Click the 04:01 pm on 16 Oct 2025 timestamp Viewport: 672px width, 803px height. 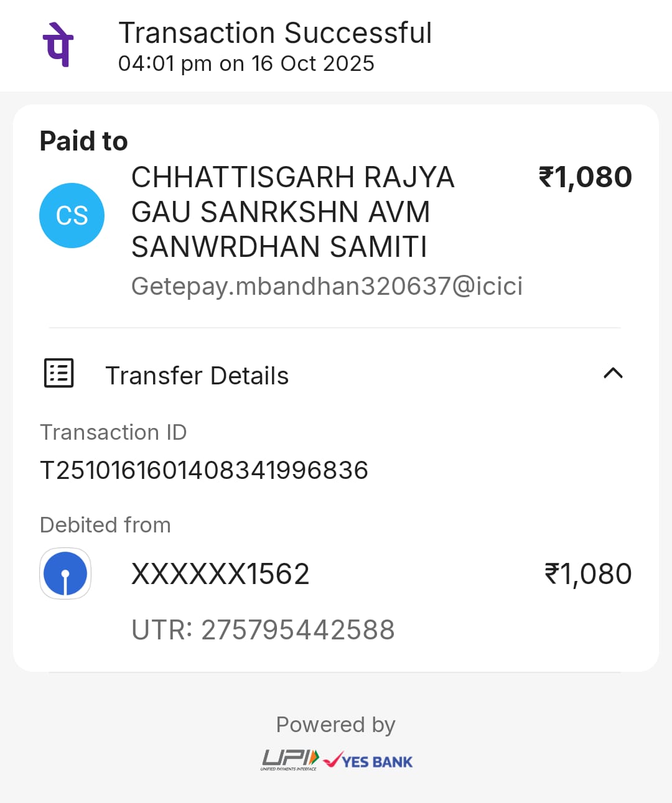pos(246,63)
